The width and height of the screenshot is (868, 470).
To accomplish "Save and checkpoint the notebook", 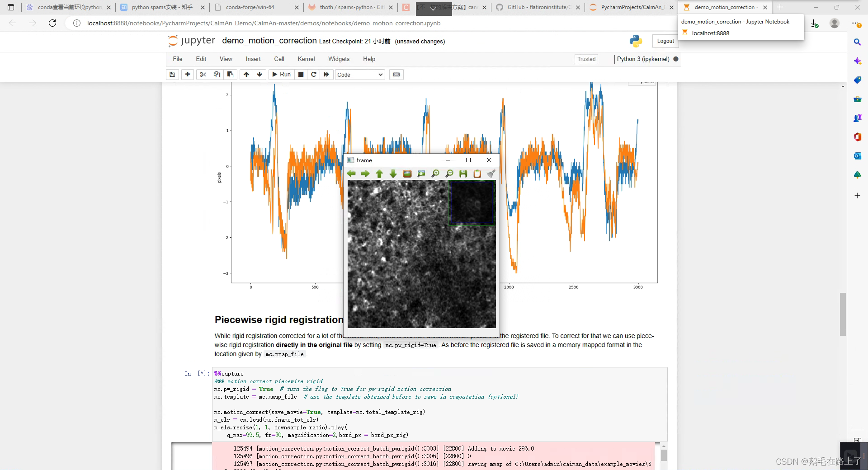I will [x=172, y=75].
